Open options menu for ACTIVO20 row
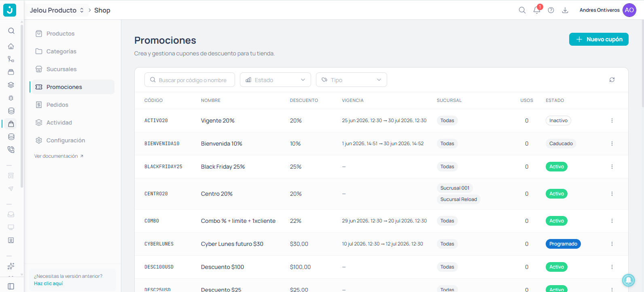The width and height of the screenshot is (644, 292). pyautogui.click(x=612, y=121)
